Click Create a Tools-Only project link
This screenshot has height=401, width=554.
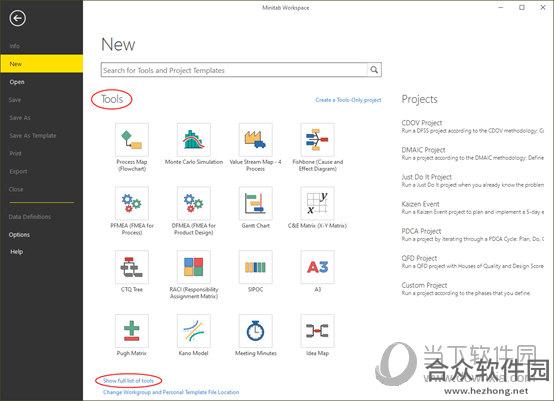click(348, 100)
